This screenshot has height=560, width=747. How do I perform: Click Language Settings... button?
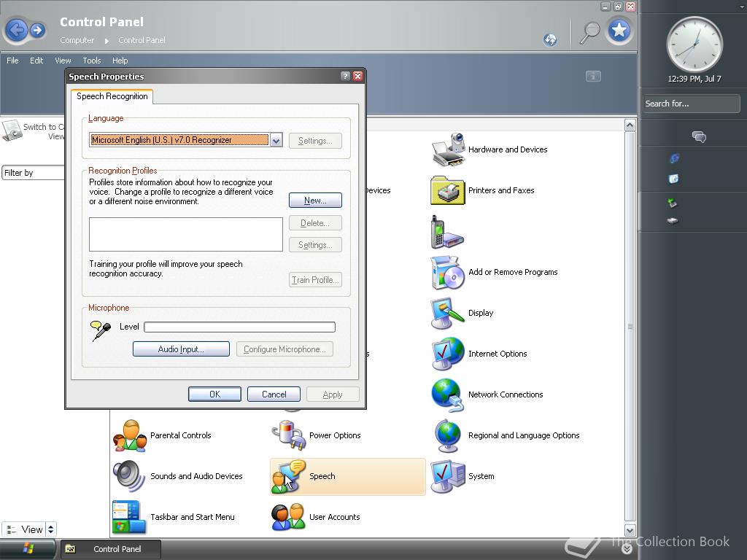[315, 141]
